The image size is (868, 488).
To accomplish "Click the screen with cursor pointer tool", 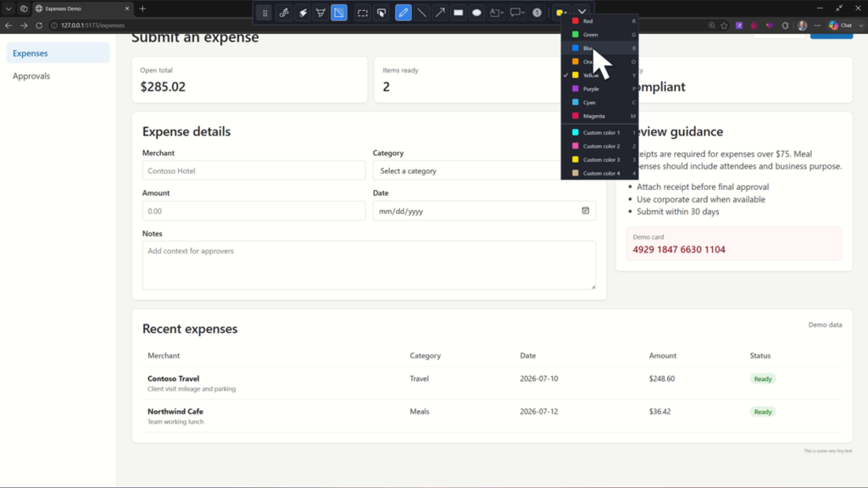I will point(381,13).
